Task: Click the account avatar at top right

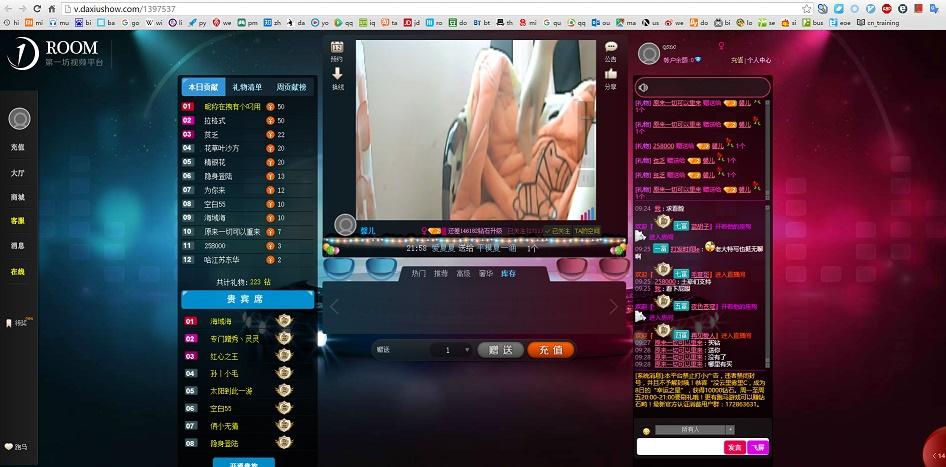Action: 649,54
